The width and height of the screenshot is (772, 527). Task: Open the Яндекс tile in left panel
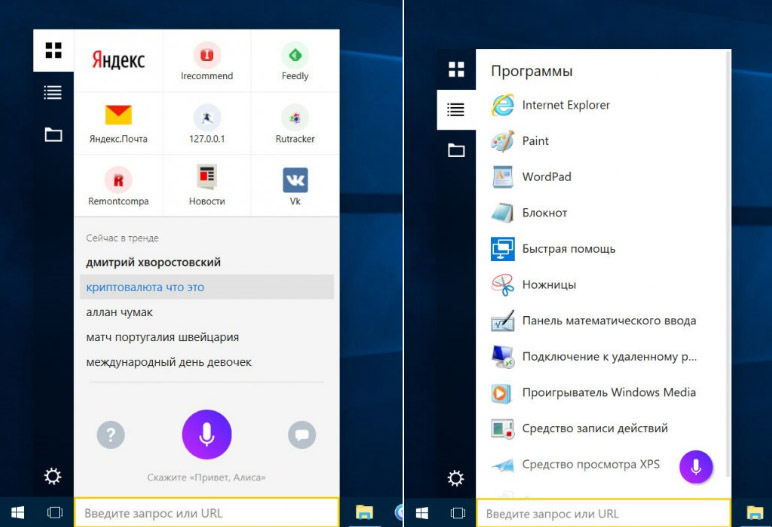pyautogui.click(x=118, y=61)
